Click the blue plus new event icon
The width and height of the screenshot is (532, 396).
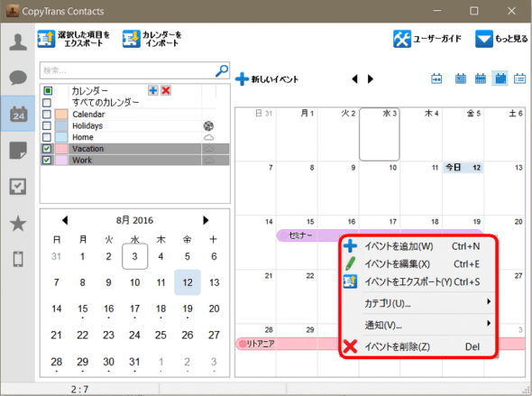point(242,78)
